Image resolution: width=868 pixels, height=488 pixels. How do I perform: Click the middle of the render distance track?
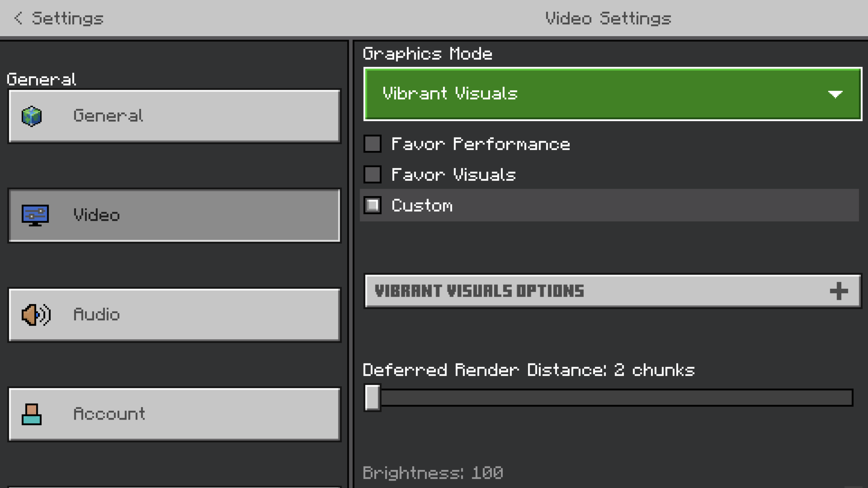(x=613, y=398)
